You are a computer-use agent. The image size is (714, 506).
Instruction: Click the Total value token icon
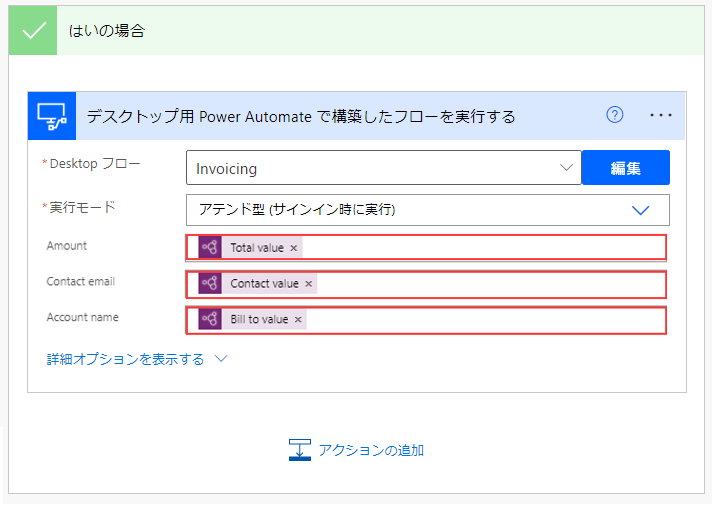[210, 247]
